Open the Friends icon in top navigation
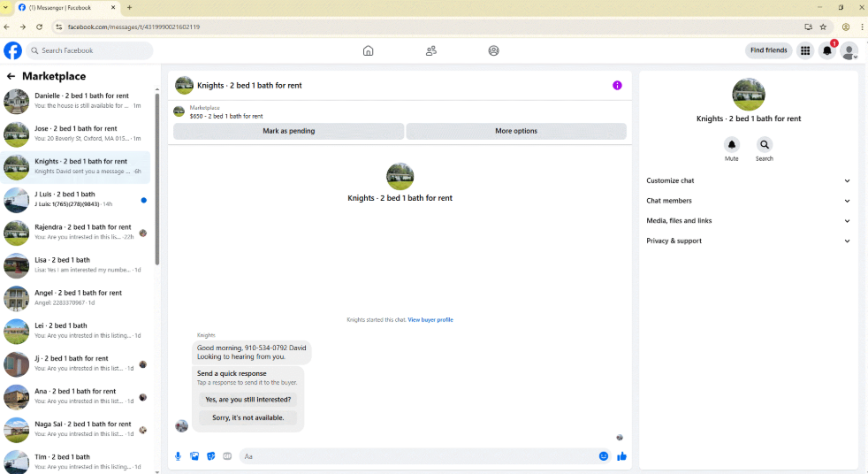This screenshot has height=474, width=868. [431, 50]
